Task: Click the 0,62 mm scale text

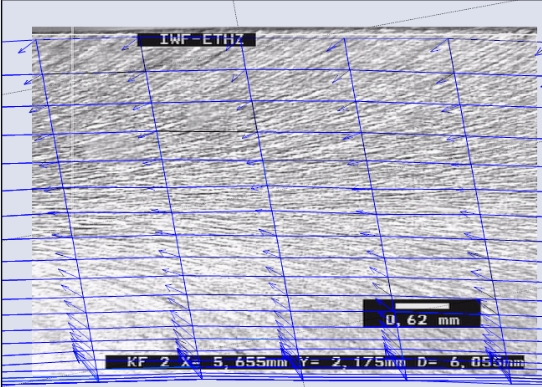Action: click(422, 320)
